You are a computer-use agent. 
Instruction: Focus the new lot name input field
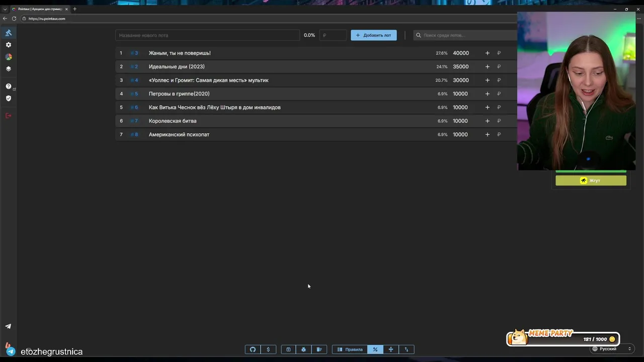(x=207, y=35)
